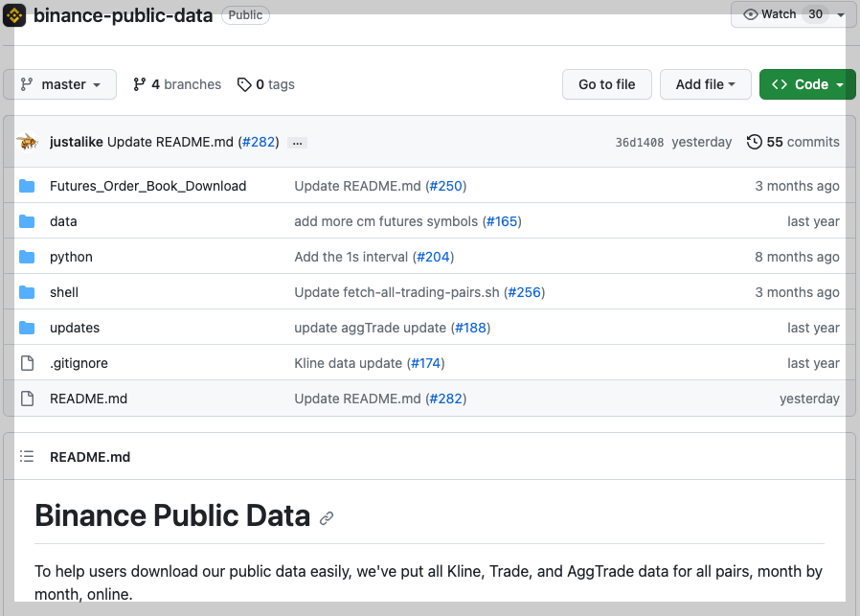Open pull request #256 link
This screenshot has height=616, width=860.
[x=525, y=292]
